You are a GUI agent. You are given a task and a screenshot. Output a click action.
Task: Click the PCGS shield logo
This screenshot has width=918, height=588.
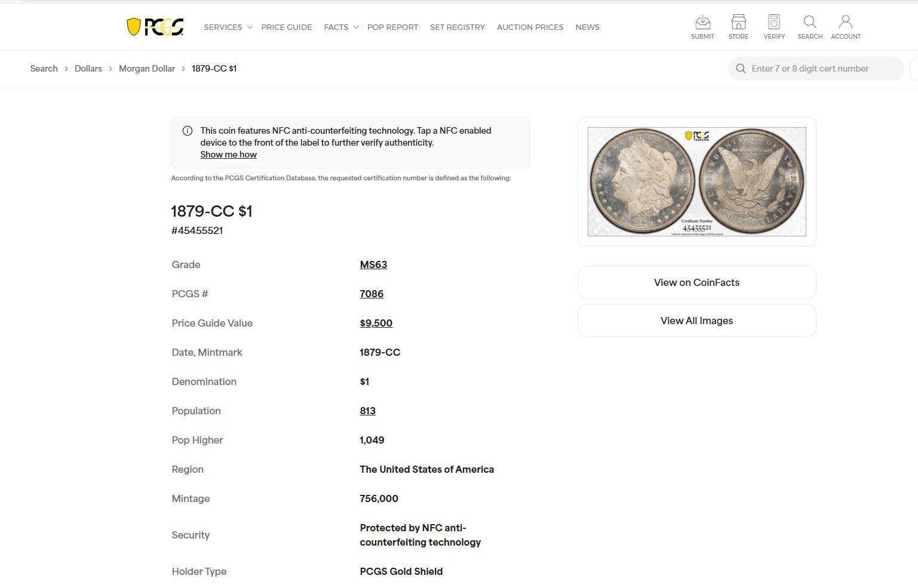(155, 27)
